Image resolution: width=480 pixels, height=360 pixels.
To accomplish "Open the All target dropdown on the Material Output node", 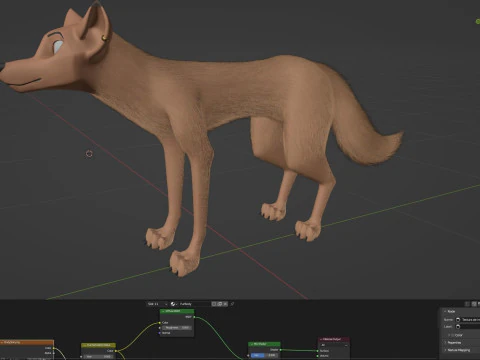I will coord(334,345).
